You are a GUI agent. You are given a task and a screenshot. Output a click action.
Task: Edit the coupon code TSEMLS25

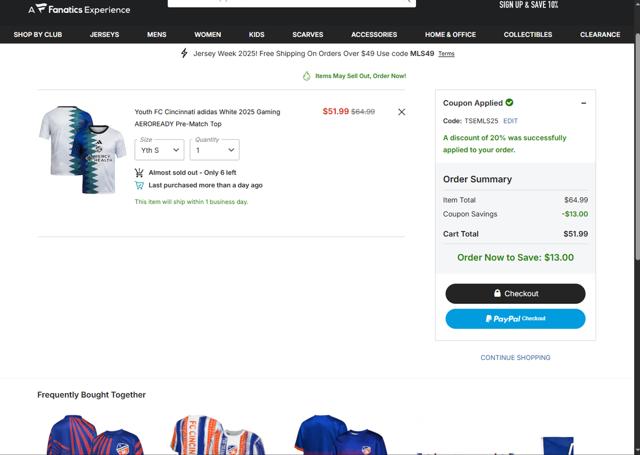click(x=510, y=120)
